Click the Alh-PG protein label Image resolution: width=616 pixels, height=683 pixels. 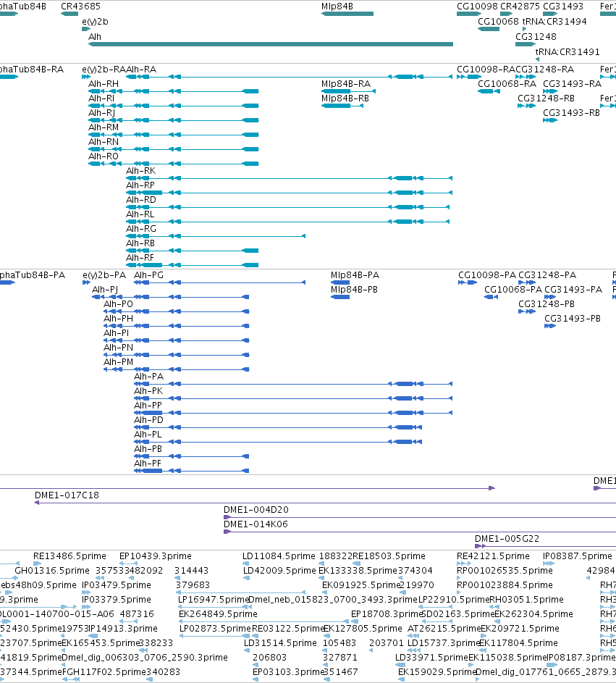pos(149,275)
